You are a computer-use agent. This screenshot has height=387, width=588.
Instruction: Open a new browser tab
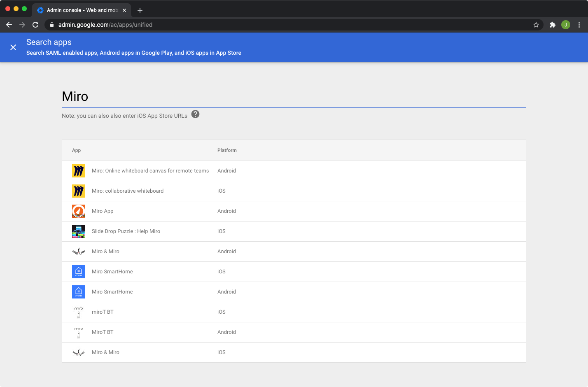click(x=140, y=10)
